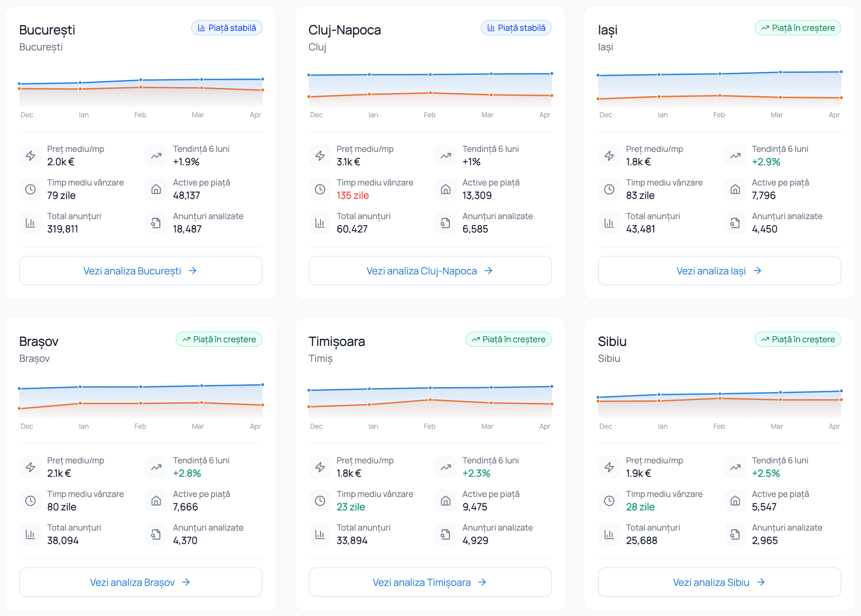Click the trend arrow icon for București Tendință 6 luni
The width and height of the screenshot is (861, 616).
pos(156,155)
